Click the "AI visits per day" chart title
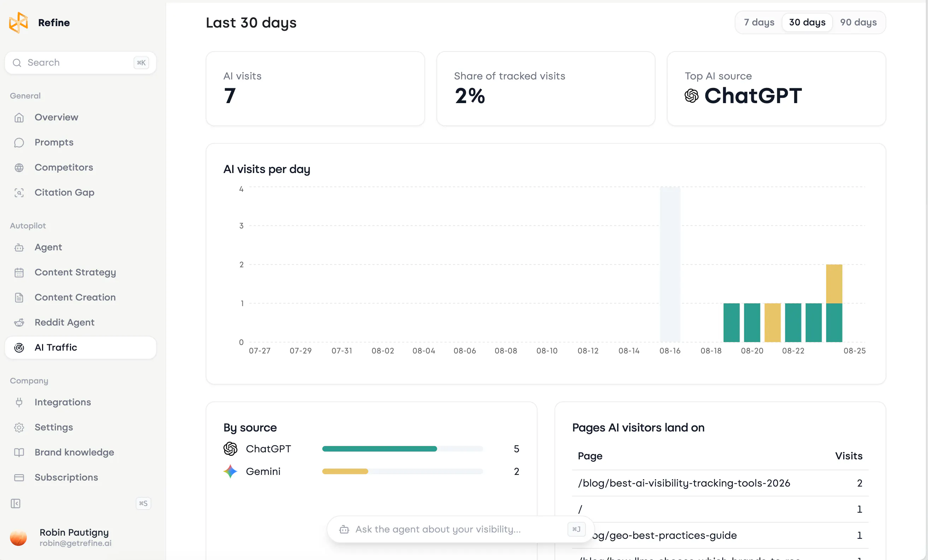928x560 pixels. [267, 169]
